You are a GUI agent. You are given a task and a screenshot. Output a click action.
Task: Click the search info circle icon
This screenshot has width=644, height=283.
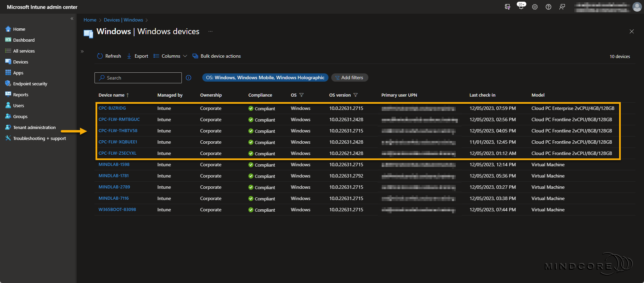click(x=188, y=78)
